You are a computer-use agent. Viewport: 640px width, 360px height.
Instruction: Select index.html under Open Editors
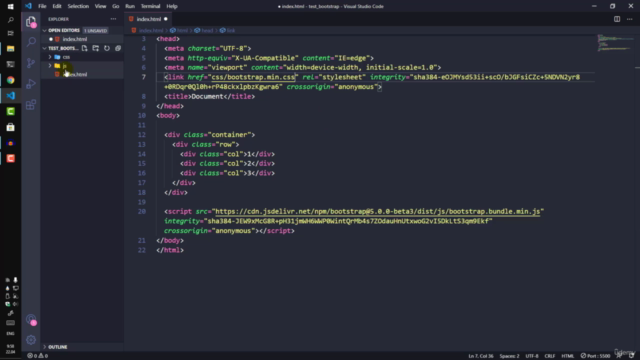tap(75, 39)
